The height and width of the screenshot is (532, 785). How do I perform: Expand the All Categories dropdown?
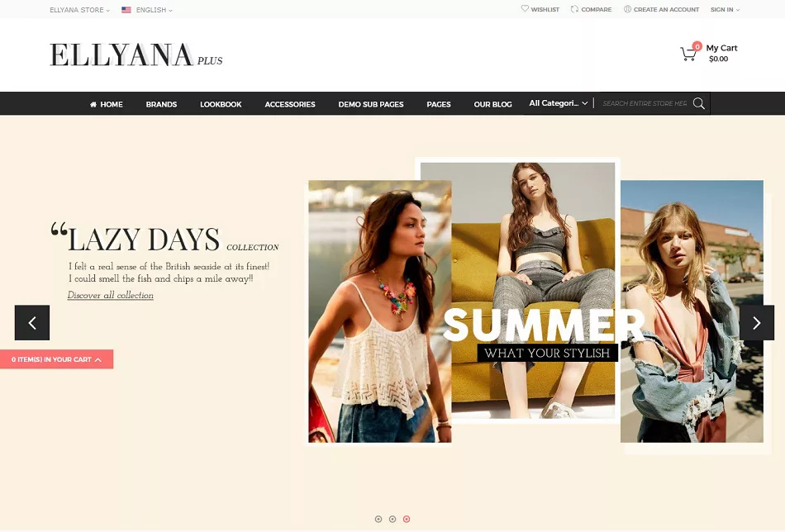tap(559, 103)
